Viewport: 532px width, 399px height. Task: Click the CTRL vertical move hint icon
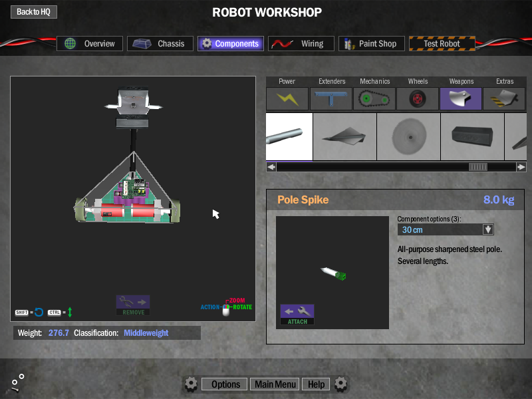click(x=60, y=312)
